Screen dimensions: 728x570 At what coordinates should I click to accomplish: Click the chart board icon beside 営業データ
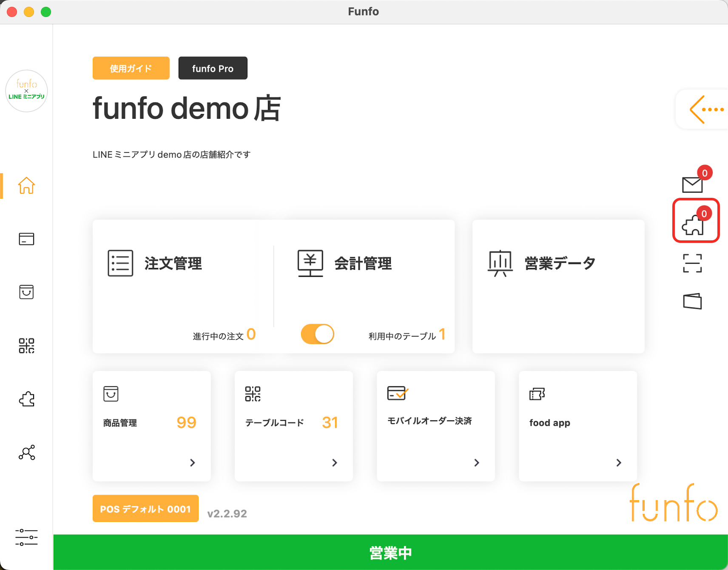click(500, 263)
